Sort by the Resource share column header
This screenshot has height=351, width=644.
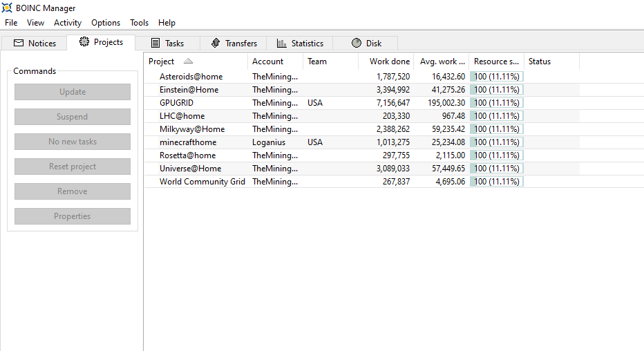click(497, 61)
